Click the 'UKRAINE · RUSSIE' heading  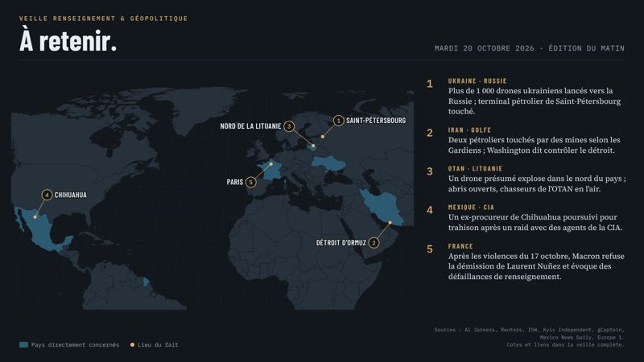click(477, 81)
